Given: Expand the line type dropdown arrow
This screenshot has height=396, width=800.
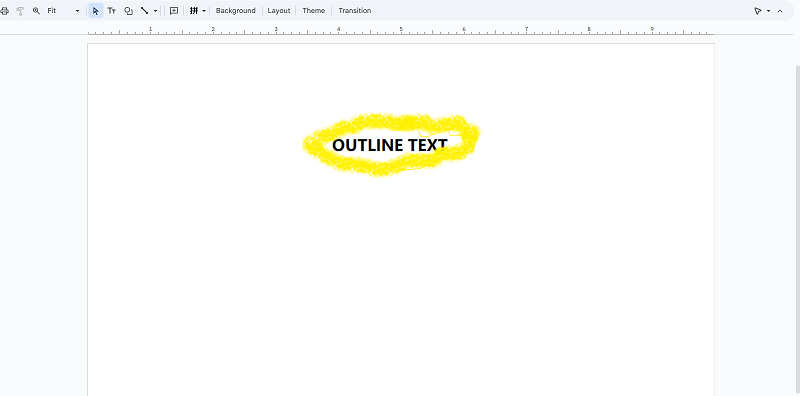Looking at the screenshot, I should pos(155,11).
